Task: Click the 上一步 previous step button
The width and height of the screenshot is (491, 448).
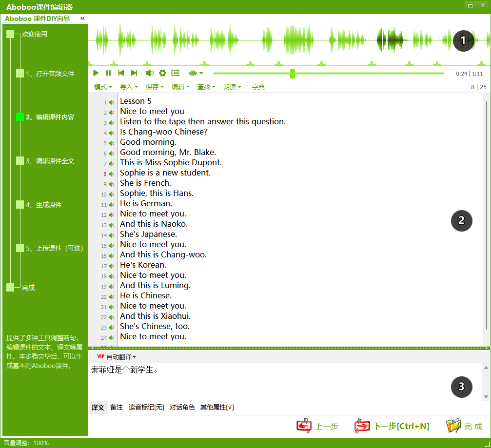Action: [x=318, y=426]
